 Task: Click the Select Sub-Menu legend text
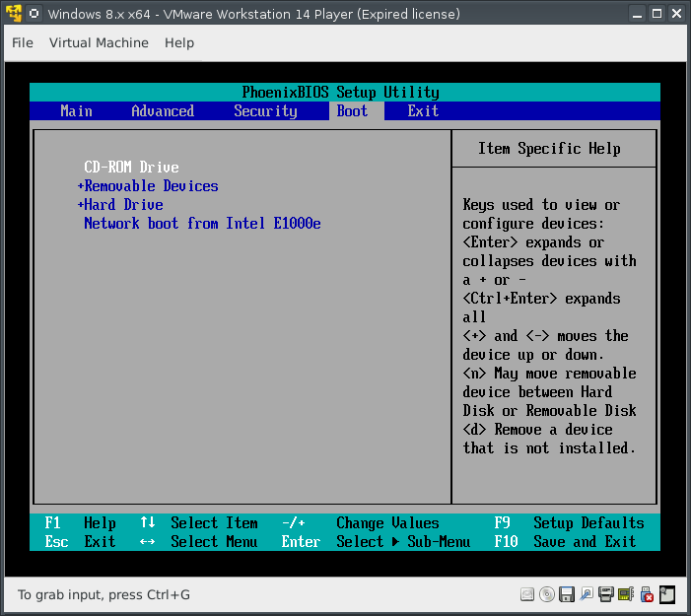[403, 541]
